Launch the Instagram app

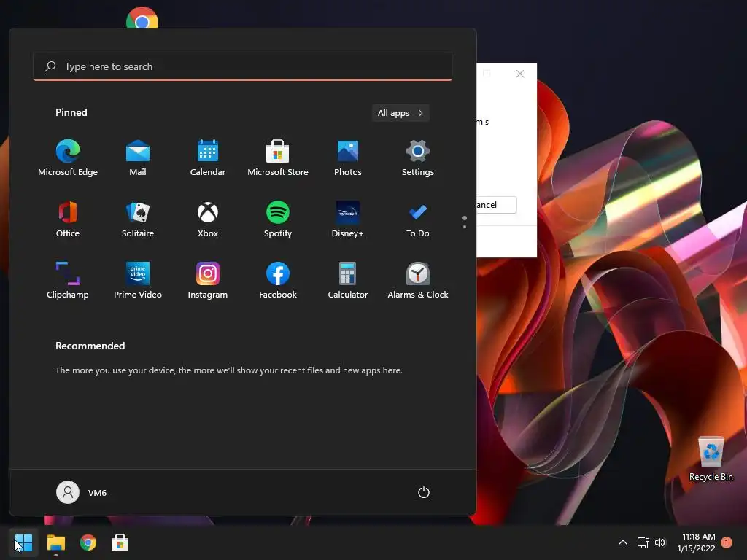pyautogui.click(x=208, y=281)
